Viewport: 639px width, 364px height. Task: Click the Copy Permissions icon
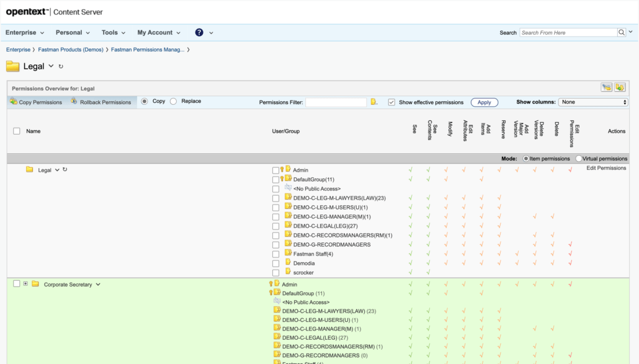pos(14,101)
